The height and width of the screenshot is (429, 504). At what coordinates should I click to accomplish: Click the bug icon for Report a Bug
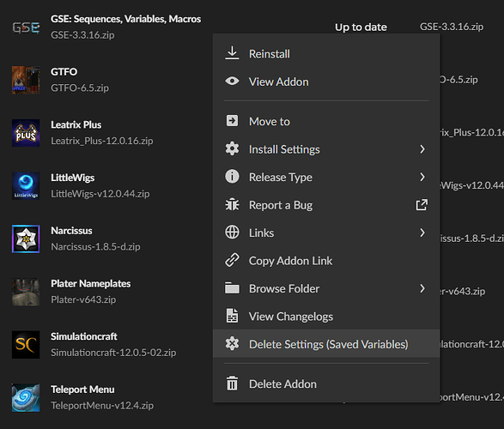232,205
